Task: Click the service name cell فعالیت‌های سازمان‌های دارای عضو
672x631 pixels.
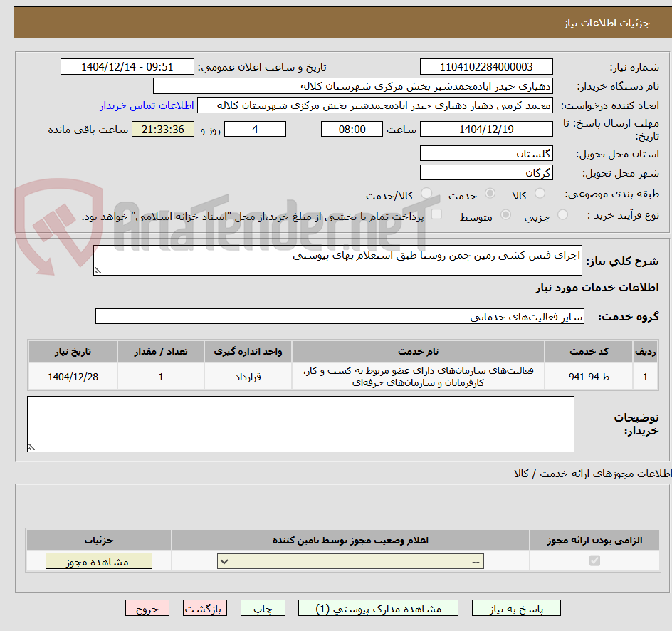Action: 418,377
